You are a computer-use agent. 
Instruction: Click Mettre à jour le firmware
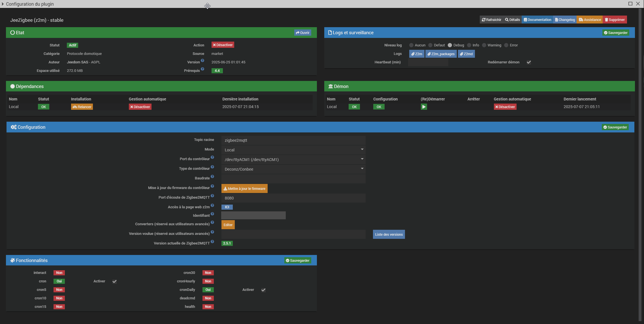pyautogui.click(x=244, y=188)
